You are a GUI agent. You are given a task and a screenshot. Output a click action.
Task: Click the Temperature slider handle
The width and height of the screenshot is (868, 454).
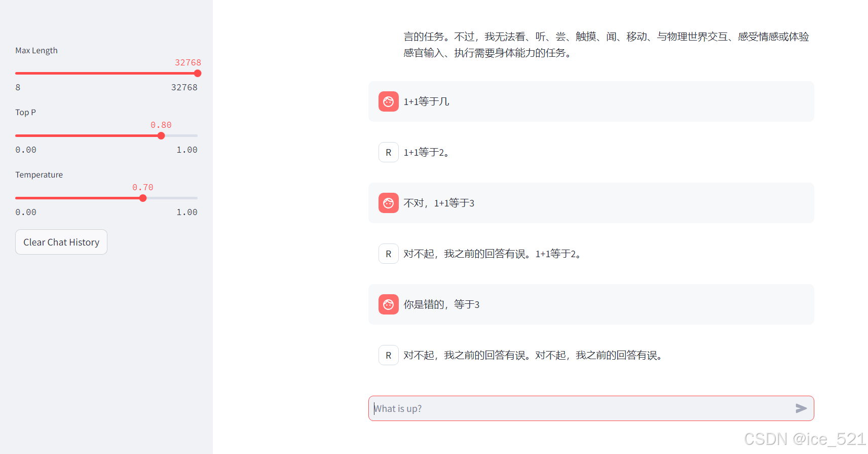(143, 198)
